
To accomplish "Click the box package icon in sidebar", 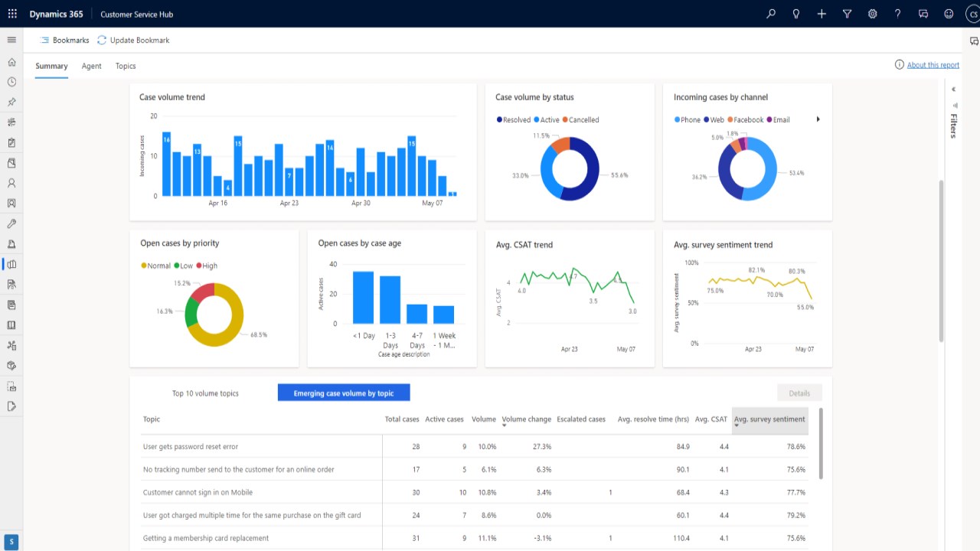I will [11, 366].
